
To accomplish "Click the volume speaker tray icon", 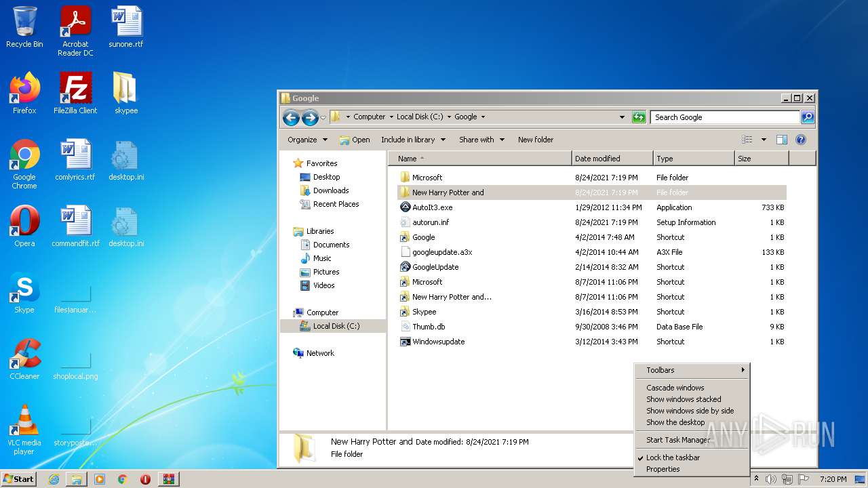I will [771, 479].
